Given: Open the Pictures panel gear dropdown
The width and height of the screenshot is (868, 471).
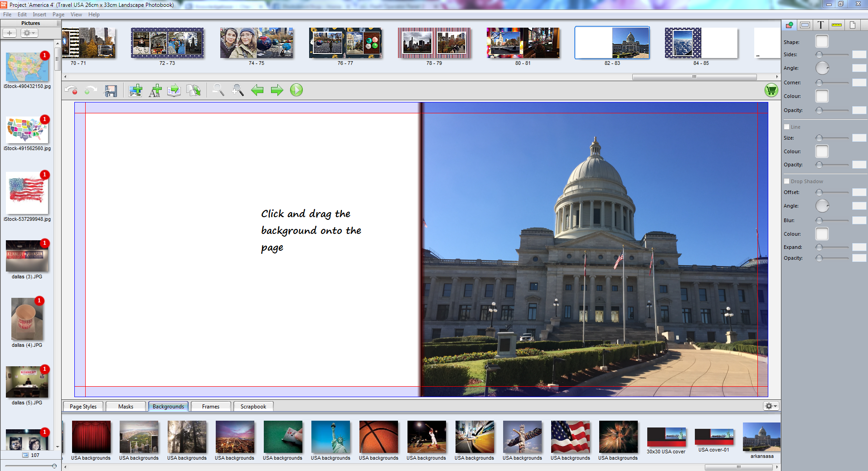Looking at the screenshot, I should pyautogui.click(x=29, y=33).
